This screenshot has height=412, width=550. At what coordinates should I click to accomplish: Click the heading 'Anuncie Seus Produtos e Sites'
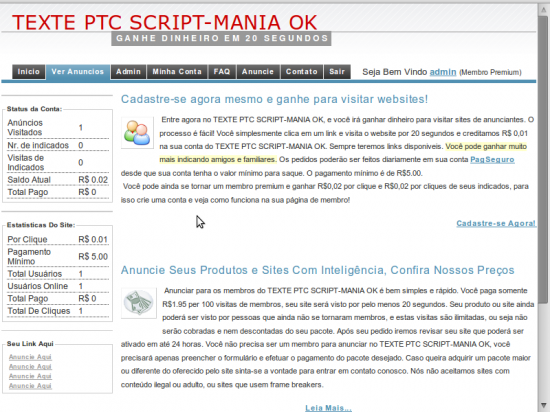[x=317, y=270]
